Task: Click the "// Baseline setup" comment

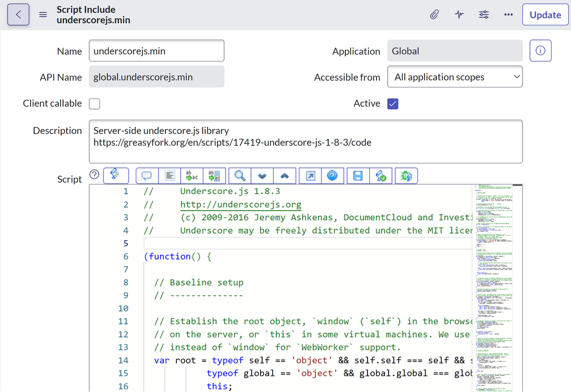Action: tap(199, 282)
